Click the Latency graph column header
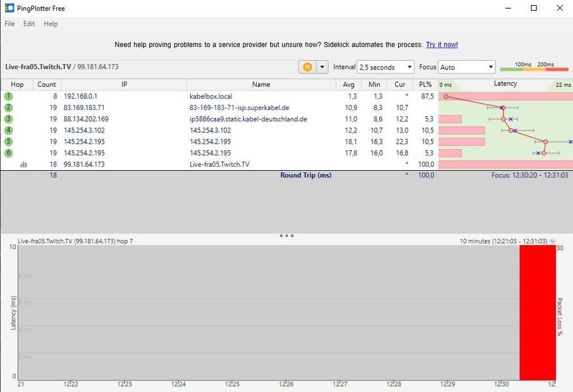The height and width of the screenshot is (392, 573). [x=505, y=84]
